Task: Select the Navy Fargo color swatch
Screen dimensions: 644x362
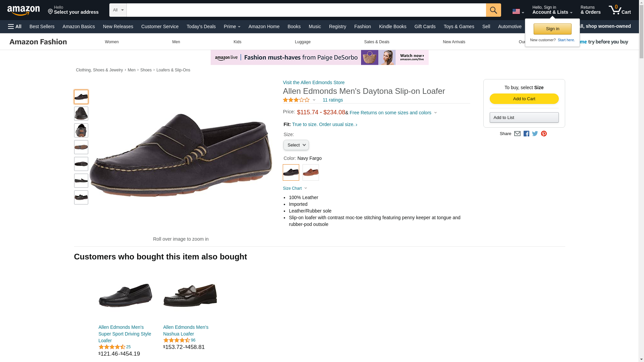Action: 291,173
